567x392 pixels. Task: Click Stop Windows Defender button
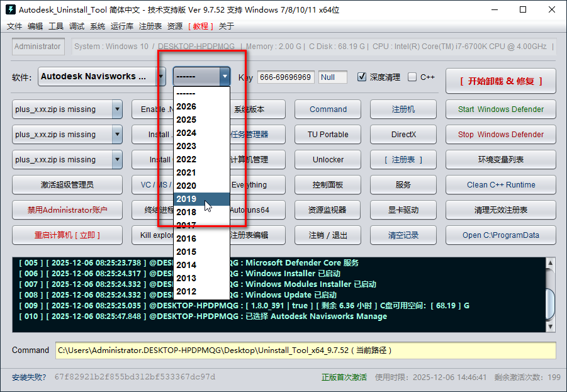pos(501,135)
